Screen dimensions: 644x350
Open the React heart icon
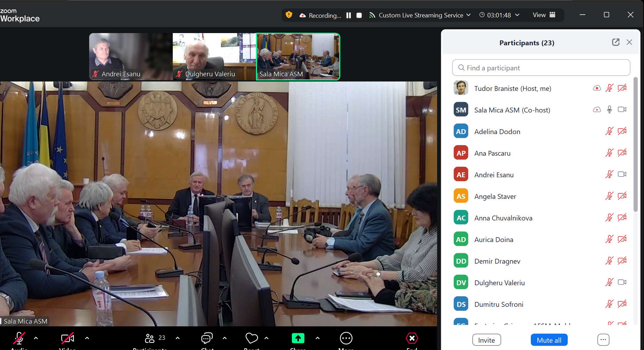click(251, 338)
